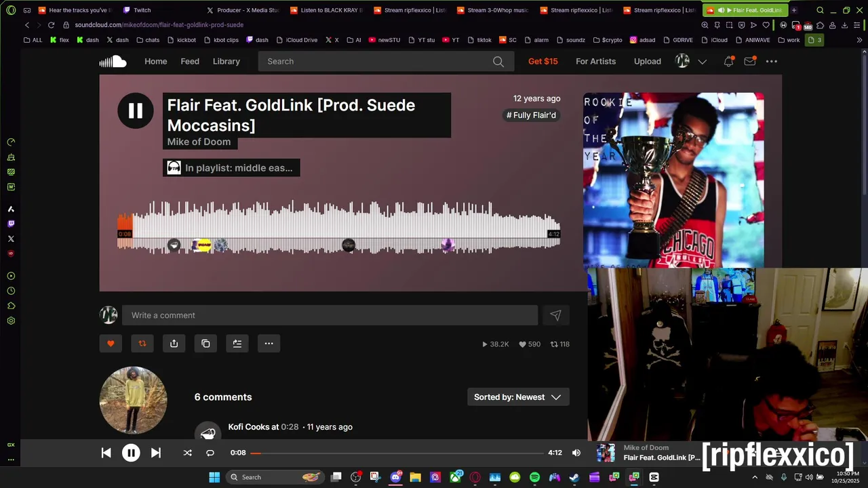The height and width of the screenshot is (488, 868).
Task: Click the user avatar in the header
Action: 683,61
